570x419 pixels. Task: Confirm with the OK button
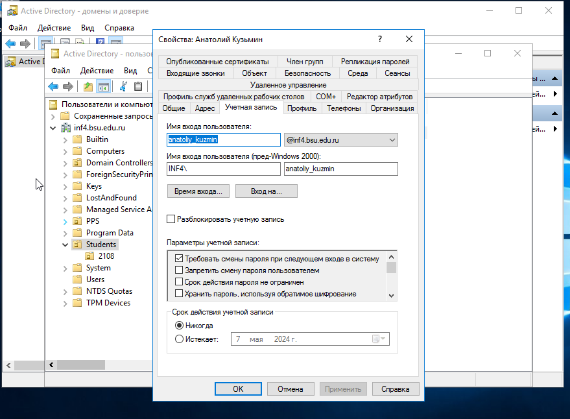pyautogui.click(x=238, y=389)
